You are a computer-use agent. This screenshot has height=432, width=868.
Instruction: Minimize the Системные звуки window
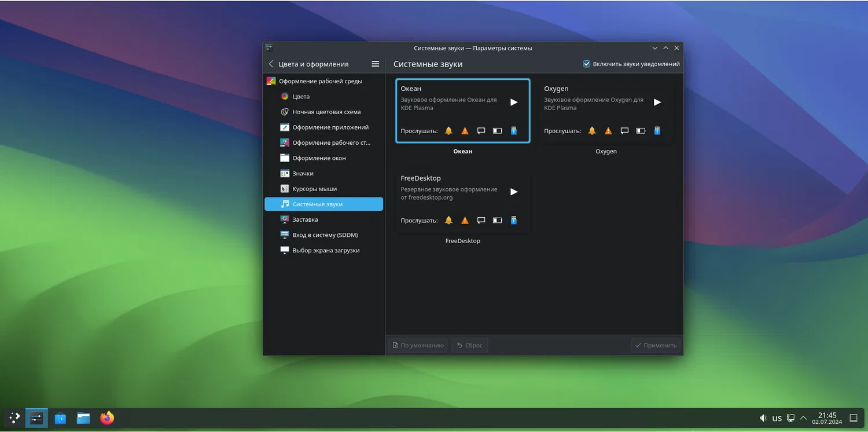pos(655,48)
